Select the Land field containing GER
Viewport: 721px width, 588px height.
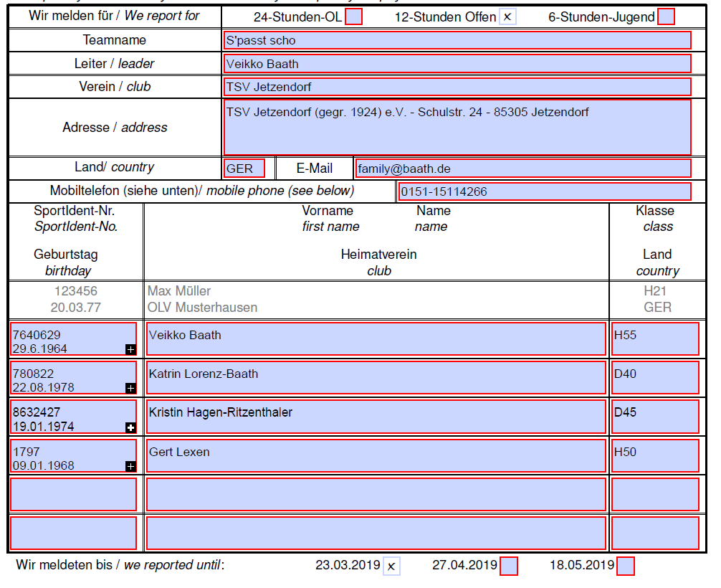244,169
